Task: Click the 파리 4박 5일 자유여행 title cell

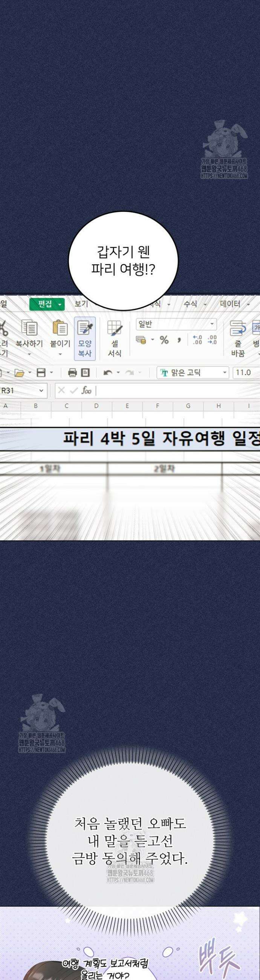Action: click(x=130, y=439)
